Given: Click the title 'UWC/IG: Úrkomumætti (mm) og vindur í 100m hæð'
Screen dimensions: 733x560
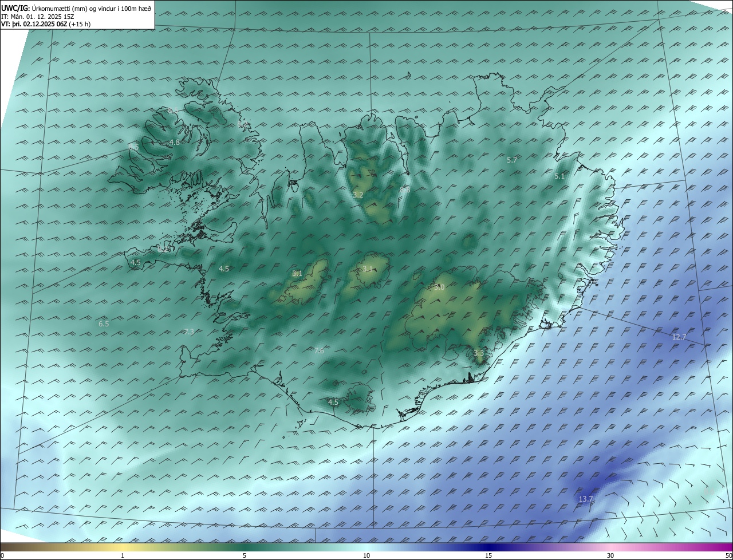Looking at the screenshot, I should (76, 8).
